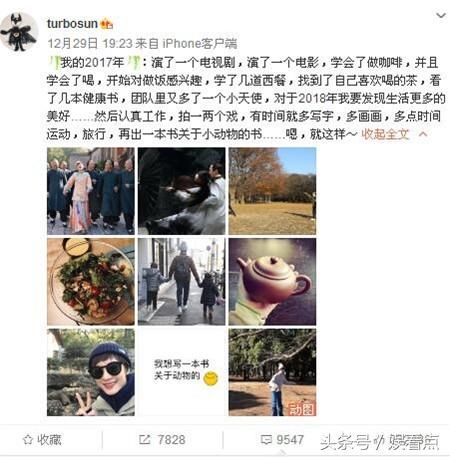Screen dimensions: 450x457
Task: View the selfie with sunglasses and beanie
Action: point(91,372)
